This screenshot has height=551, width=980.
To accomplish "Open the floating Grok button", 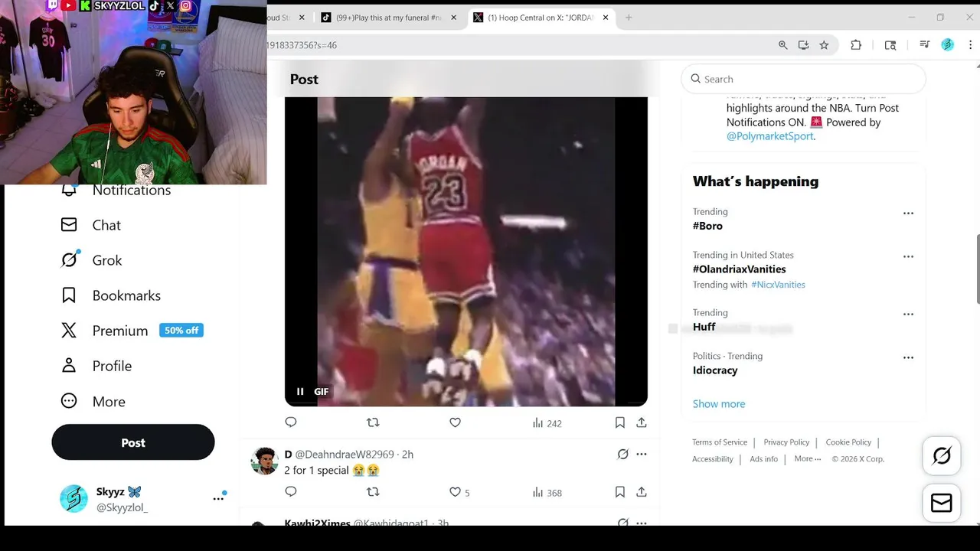I will coord(942,456).
